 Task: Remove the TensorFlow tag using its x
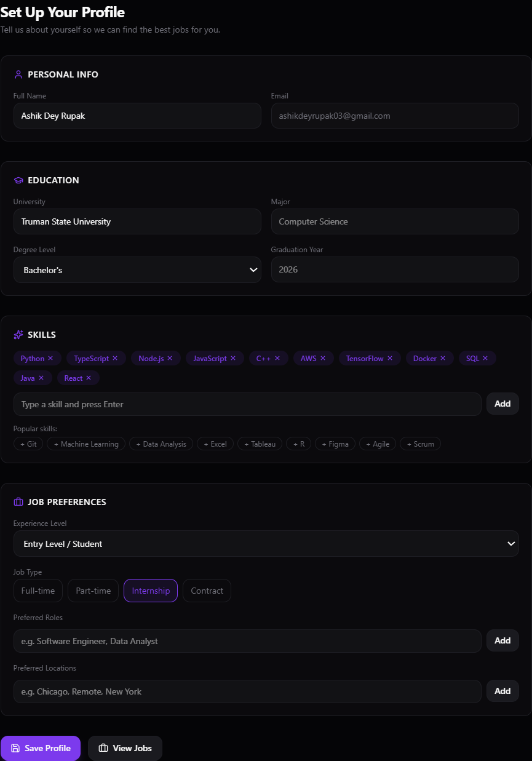pos(390,358)
